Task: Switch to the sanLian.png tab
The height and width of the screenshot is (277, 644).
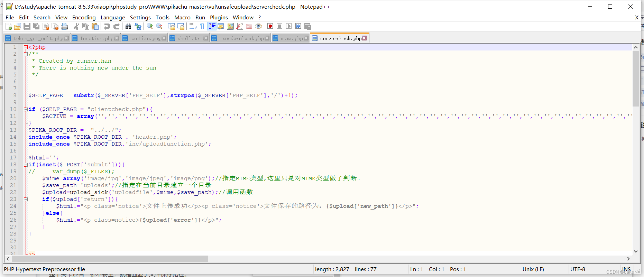Action: point(144,38)
